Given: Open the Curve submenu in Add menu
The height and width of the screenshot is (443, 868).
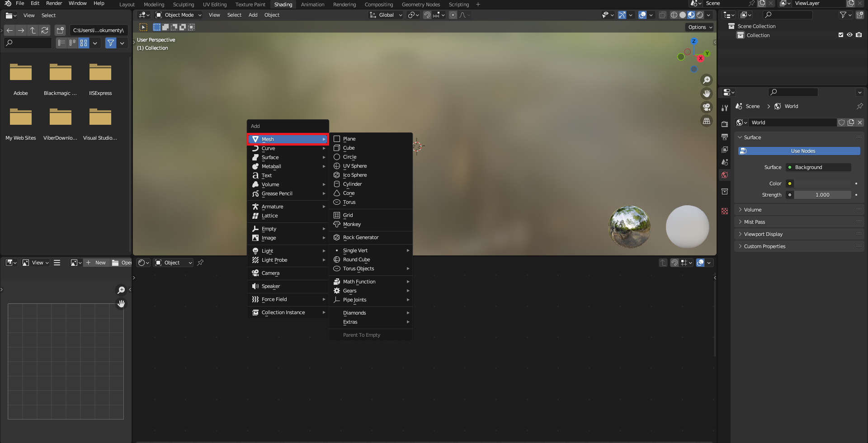Looking at the screenshot, I should point(288,148).
